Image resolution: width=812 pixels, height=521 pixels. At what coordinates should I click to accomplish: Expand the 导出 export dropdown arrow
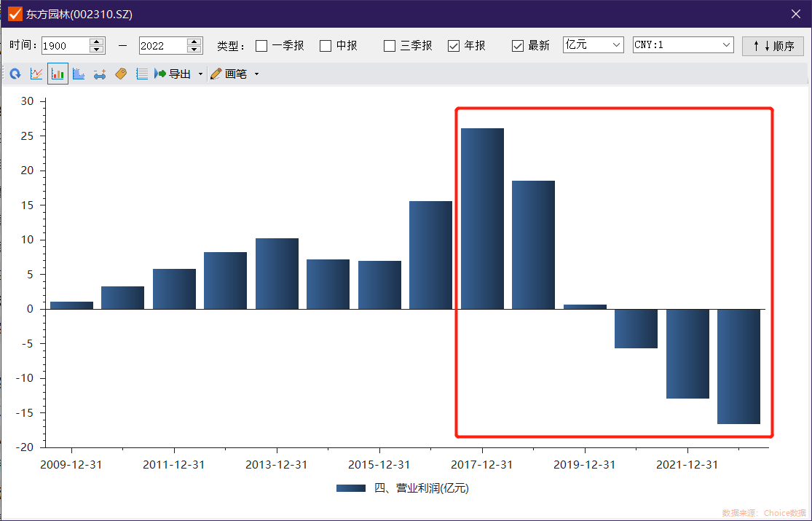pyautogui.click(x=200, y=74)
